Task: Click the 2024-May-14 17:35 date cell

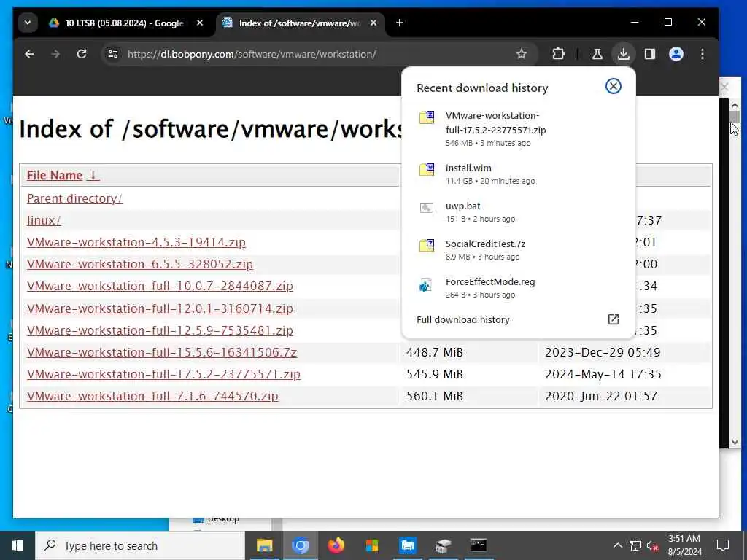Action: (x=603, y=374)
